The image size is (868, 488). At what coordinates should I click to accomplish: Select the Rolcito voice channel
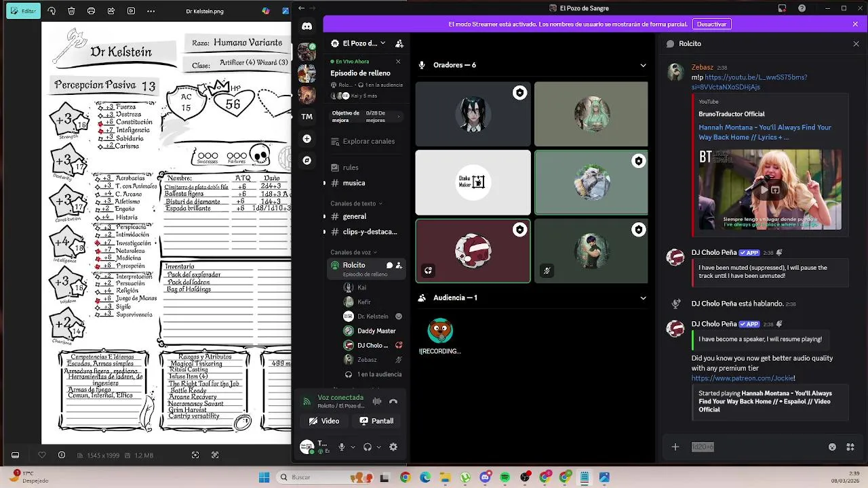coord(365,269)
